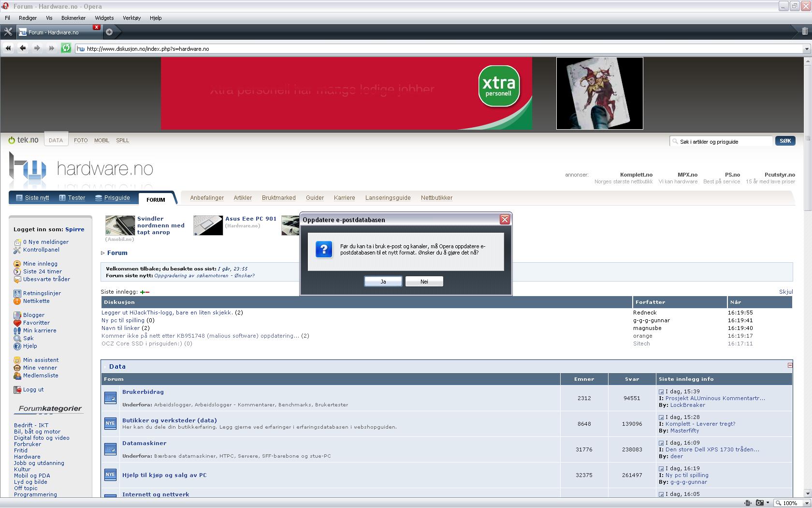Click the tek.no power logo

tap(23, 140)
